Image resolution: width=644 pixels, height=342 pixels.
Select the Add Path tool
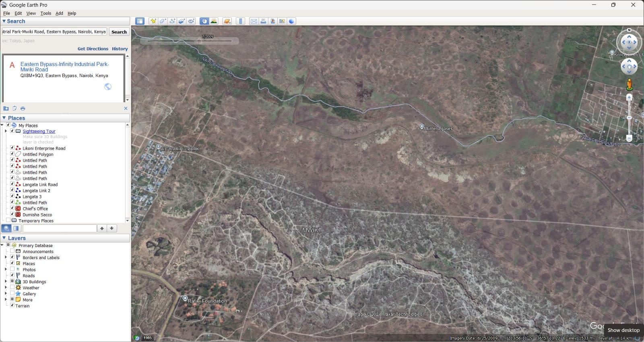(x=172, y=21)
